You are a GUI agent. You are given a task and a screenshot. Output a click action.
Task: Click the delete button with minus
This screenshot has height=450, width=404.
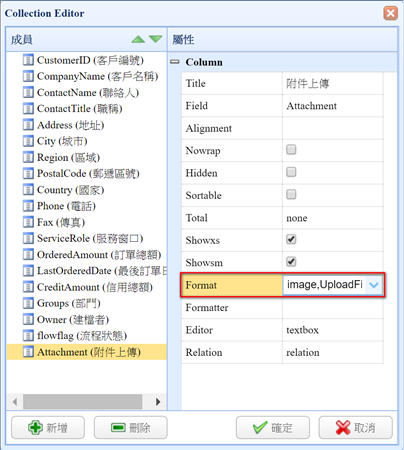131,427
